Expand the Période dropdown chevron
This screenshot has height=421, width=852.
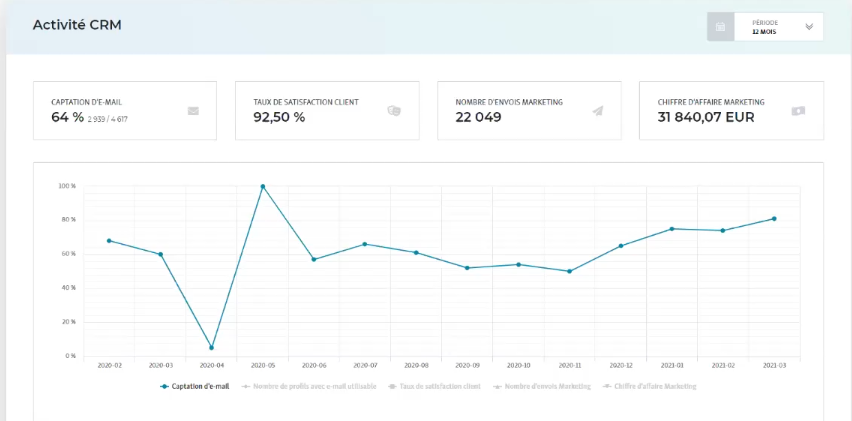coord(809,27)
